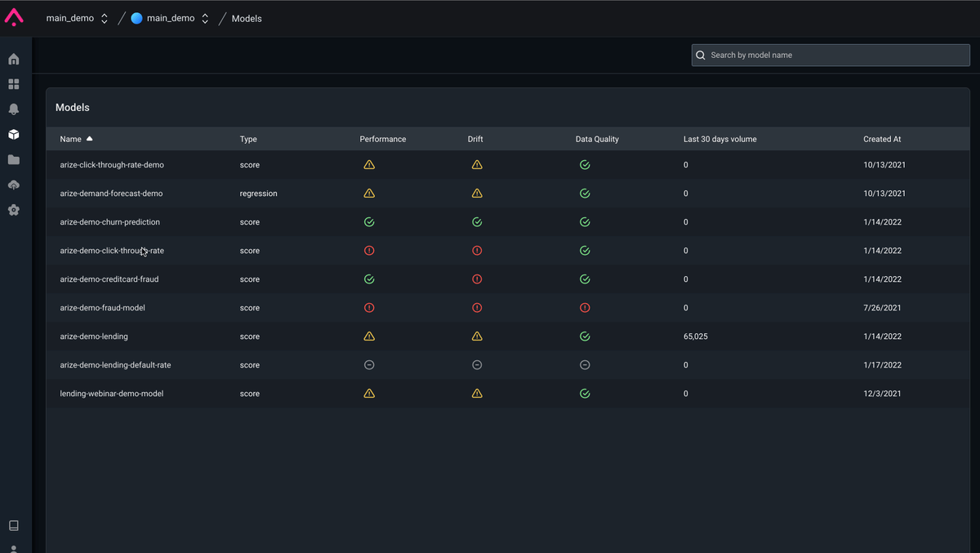Open arize-demo-click-through-rate model
This screenshot has width=980, height=553.
click(x=112, y=251)
